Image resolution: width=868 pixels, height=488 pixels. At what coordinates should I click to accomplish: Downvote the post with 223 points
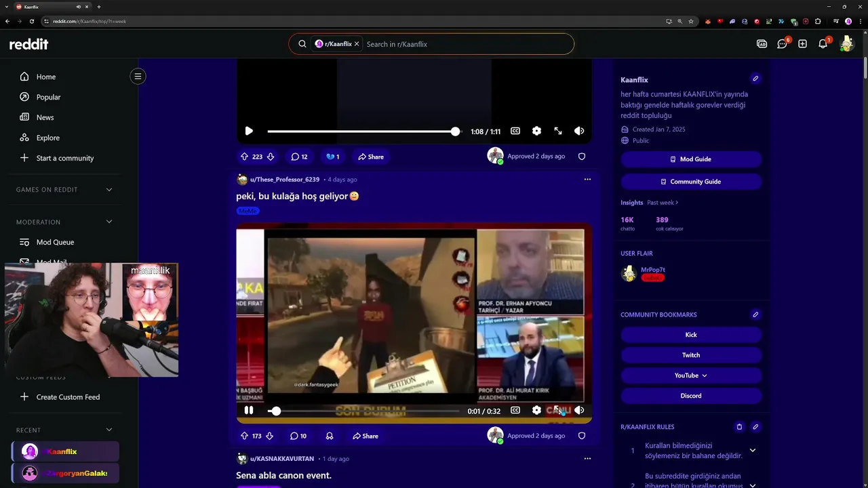270,157
